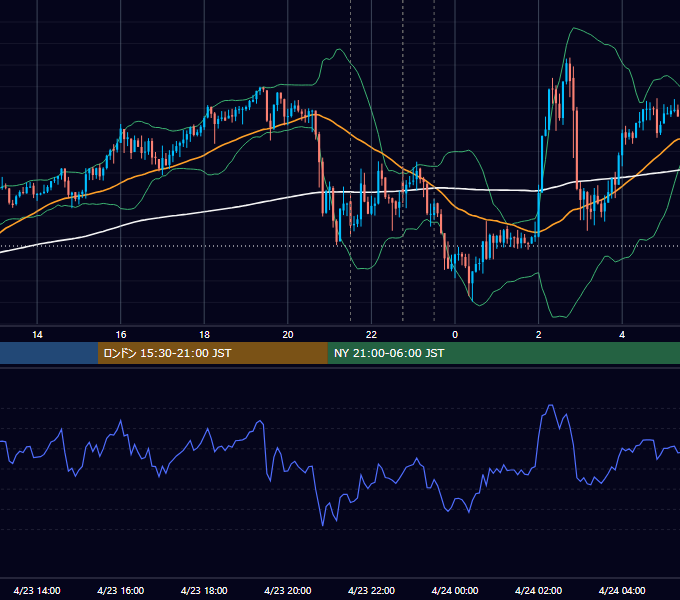Viewport: 680px width, 600px height.
Task: Click the 4/24 04:00 time label
Action: tap(622, 590)
